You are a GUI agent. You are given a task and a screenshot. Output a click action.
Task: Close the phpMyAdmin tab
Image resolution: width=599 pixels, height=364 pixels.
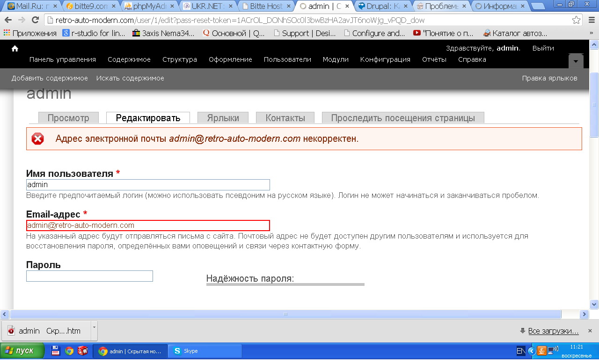(171, 7)
